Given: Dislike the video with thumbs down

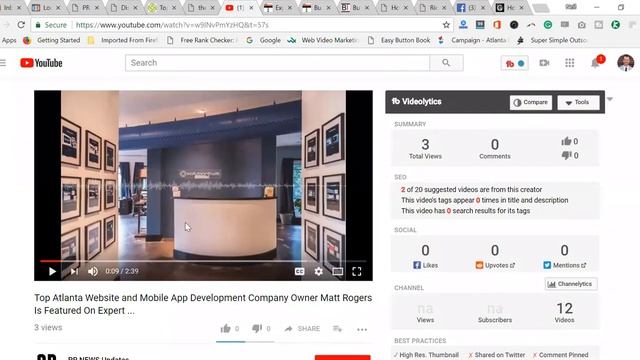Looking at the screenshot, I should [x=257, y=329].
